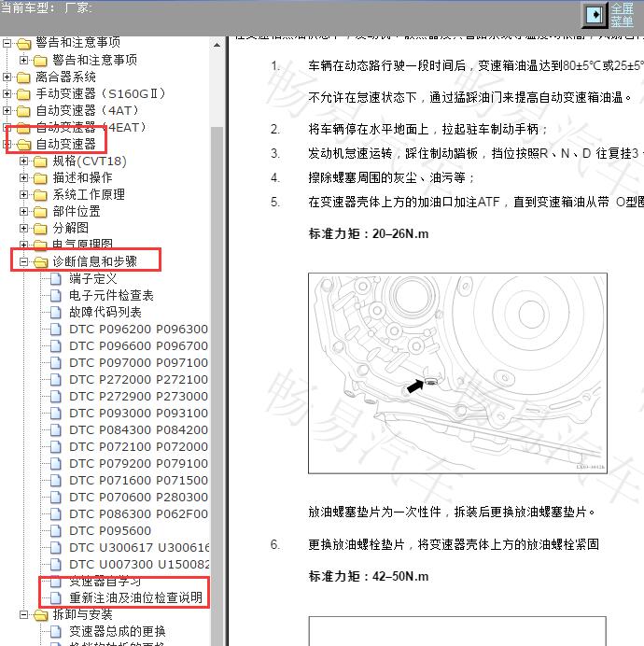
Task: Open DTC U007300 entry
Action: (139, 565)
